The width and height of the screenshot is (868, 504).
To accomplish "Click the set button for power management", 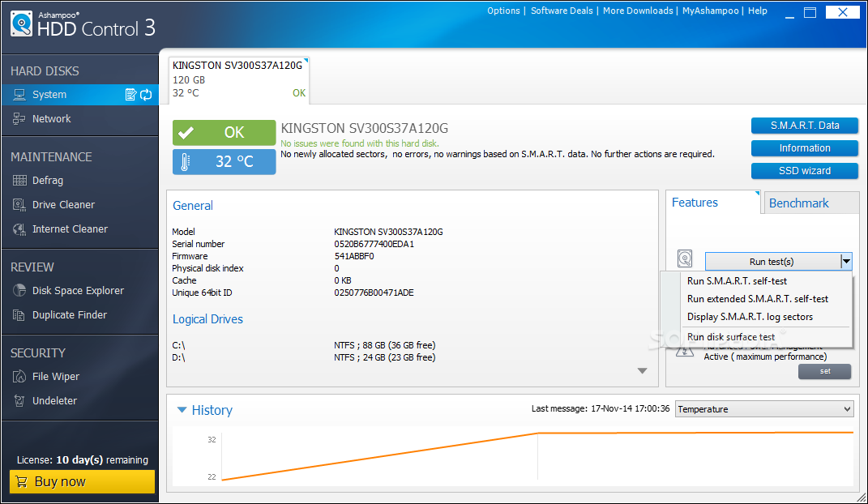I will (825, 371).
